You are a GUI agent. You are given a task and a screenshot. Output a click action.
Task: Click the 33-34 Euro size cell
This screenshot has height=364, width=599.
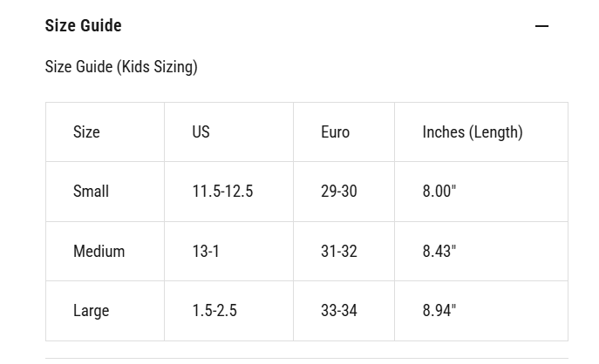338,311
